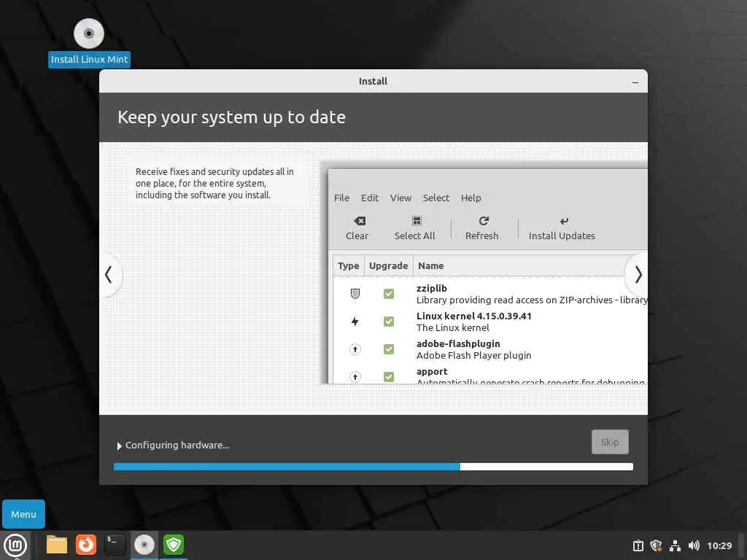Viewport: 747px width, 560px height.
Task: Click the installation progress bar
Action: point(373,467)
